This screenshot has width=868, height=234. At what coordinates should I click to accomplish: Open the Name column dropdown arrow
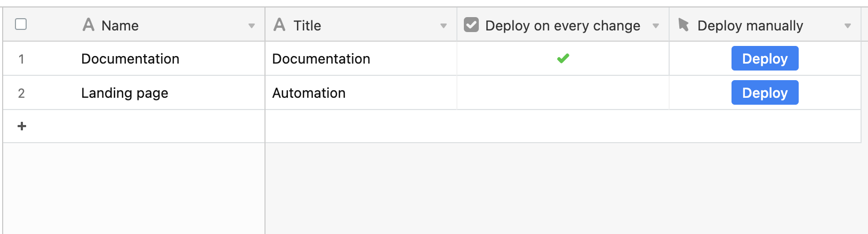pos(252,26)
